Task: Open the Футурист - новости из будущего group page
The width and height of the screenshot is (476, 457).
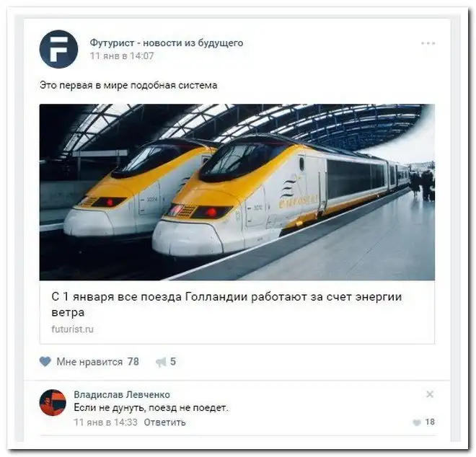Action: [167, 43]
